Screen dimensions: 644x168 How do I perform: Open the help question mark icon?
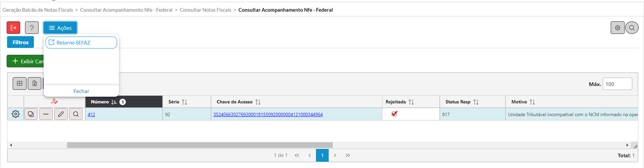point(32,28)
